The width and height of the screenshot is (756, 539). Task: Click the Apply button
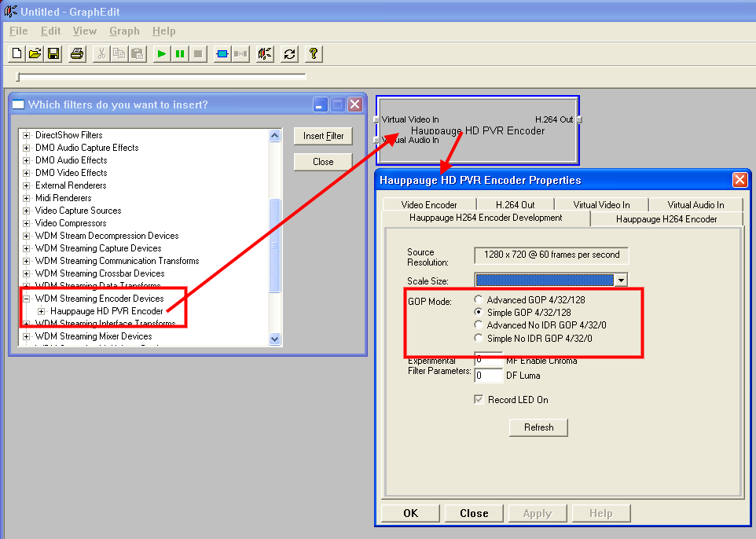(x=538, y=513)
